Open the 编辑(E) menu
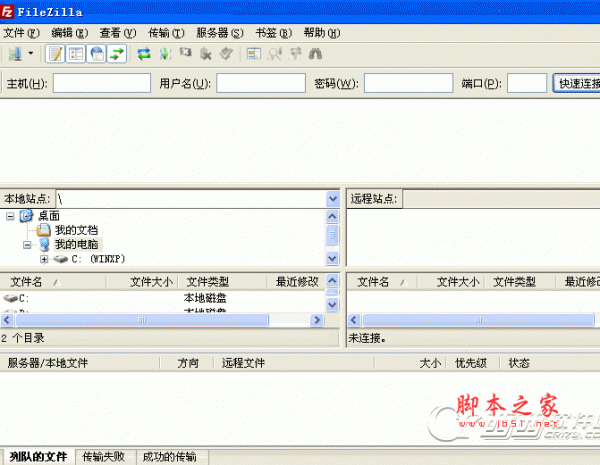600x465 pixels. coord(70,33)
